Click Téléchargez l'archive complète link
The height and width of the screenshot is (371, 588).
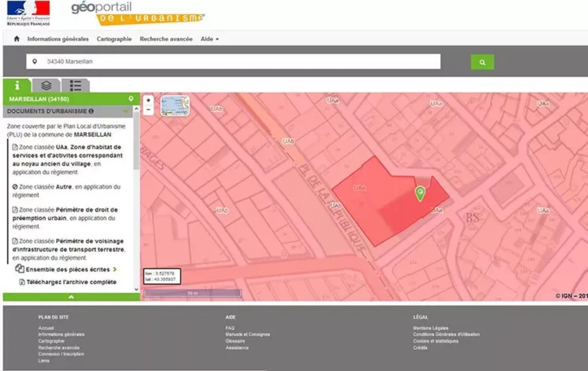coord(72,282)
